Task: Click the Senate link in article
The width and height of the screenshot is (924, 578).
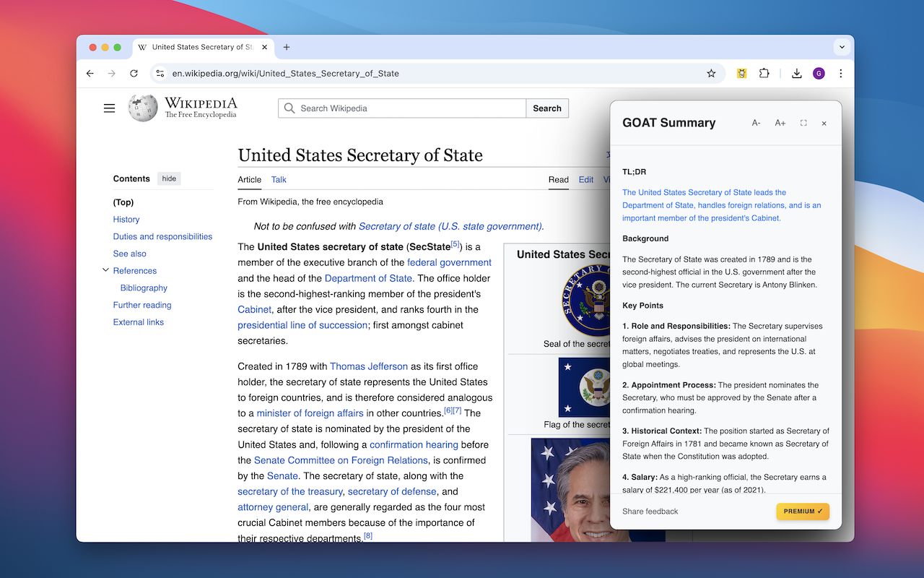Action: (282, 476)
